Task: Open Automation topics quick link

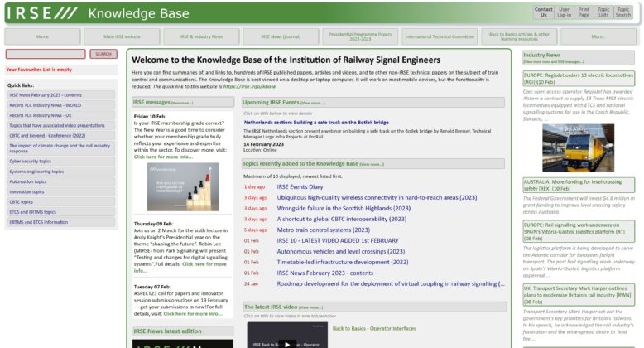Action: pyautogui.click(x=60, y=181)
